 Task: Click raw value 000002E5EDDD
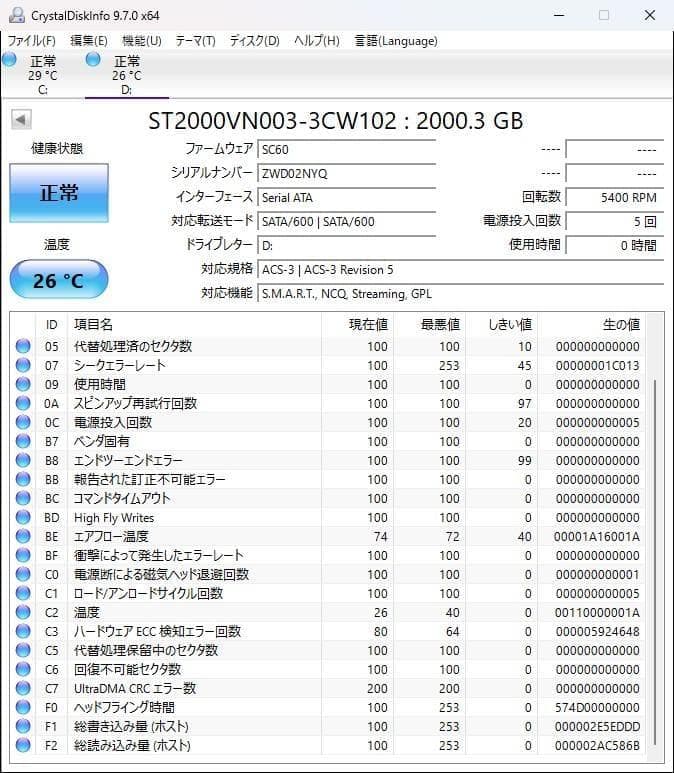click(x=598, y=727)
